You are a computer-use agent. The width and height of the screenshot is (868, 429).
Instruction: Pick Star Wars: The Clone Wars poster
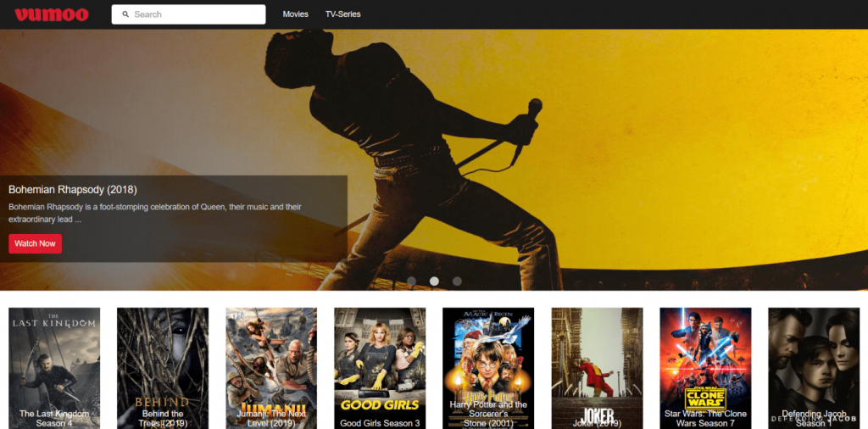click(x=705, y=368)
